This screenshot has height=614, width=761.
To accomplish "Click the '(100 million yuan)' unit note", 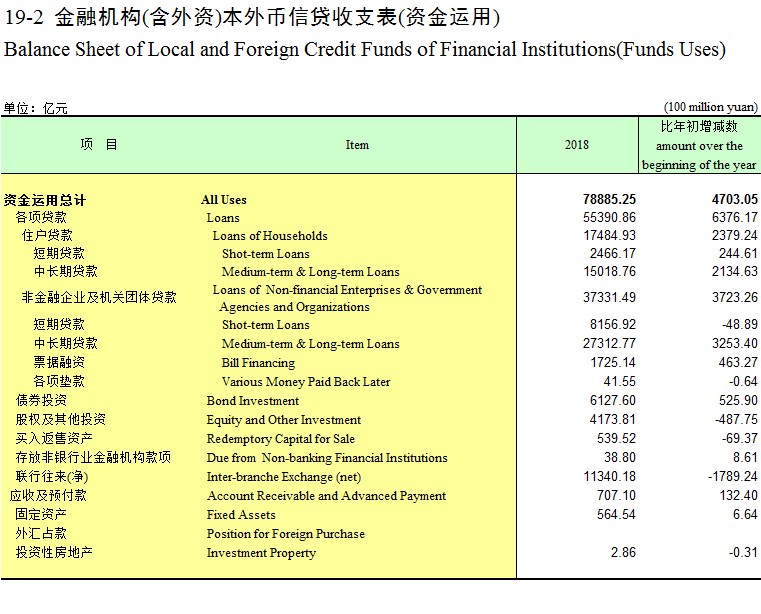I will coord(711,107).
